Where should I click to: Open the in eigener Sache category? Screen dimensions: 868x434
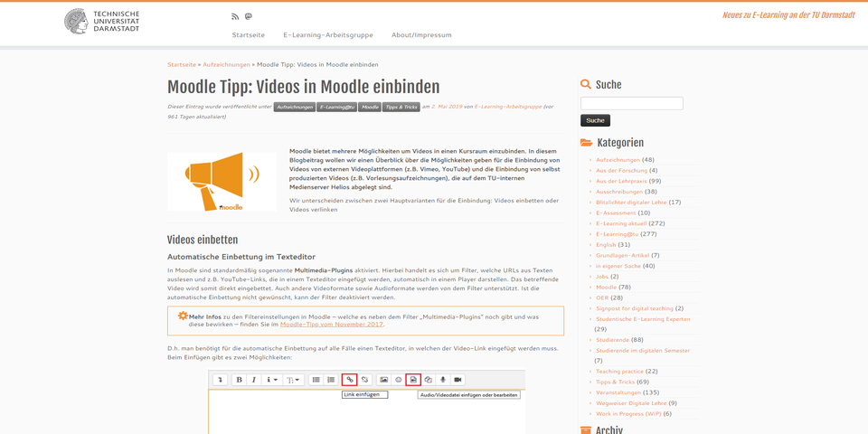tap(618, 266)
